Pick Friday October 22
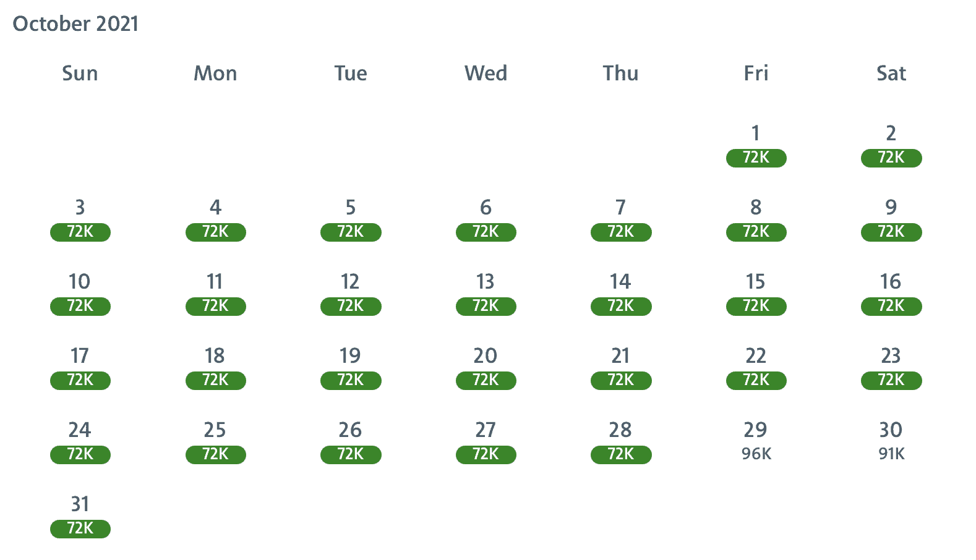This screenshot has width=976, height=560. [x=756, y=368]
